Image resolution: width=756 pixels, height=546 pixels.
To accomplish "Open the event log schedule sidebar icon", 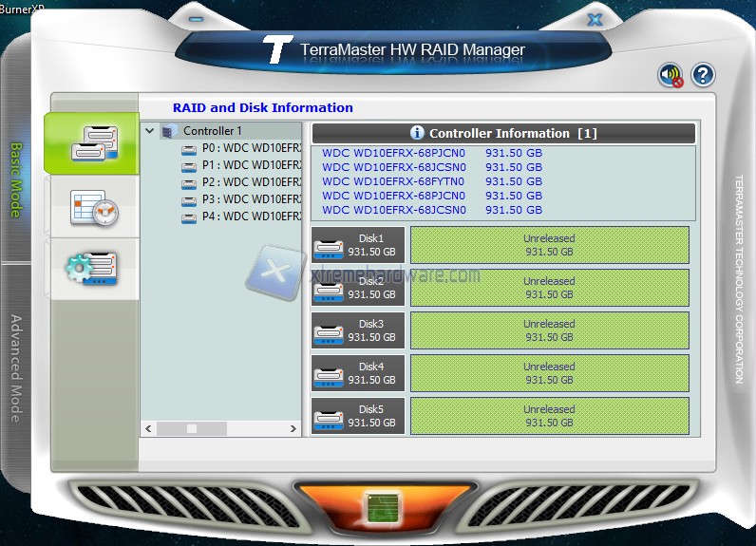I will pyautogui.click(x=92, y=206).
